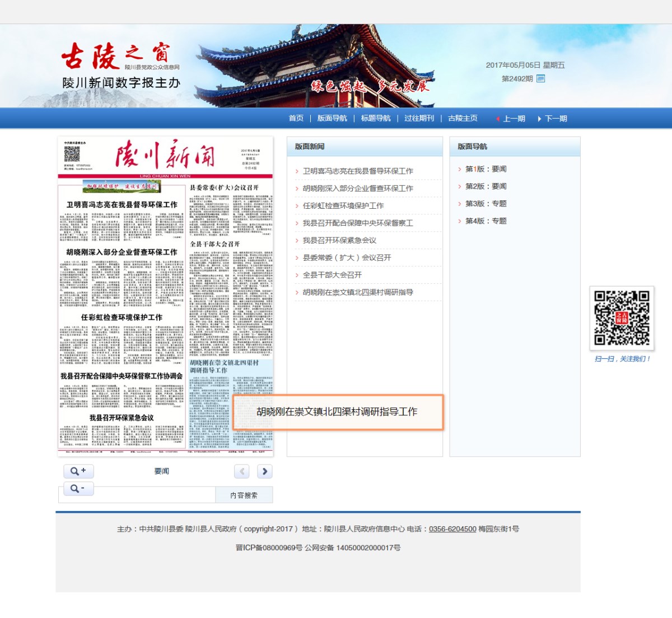Click the zoom in magnifier button

[78, 471]
